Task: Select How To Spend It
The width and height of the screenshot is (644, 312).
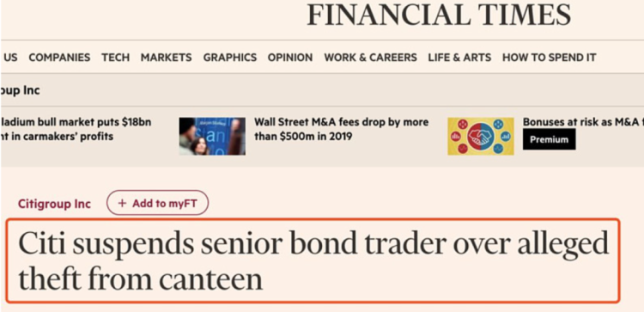Action: click(x=550, y=57)
